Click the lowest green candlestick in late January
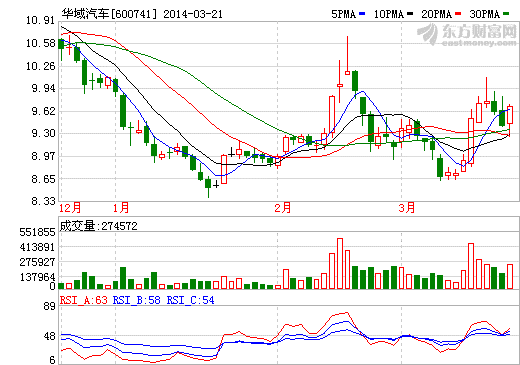This screenshot has width=520, height=365. point(208,187)
